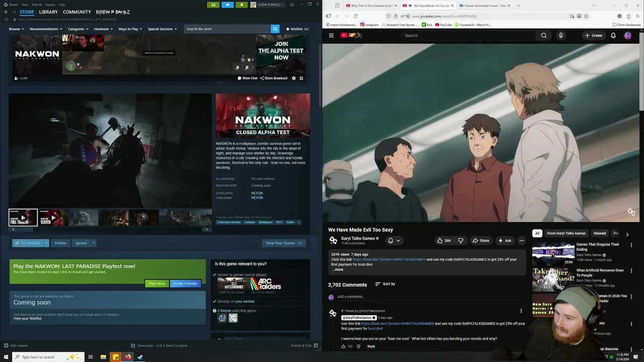The width and height of the screenshot is (644, 362).
Task: Click the Invite Friends button
Action: [x=185, y=283]
